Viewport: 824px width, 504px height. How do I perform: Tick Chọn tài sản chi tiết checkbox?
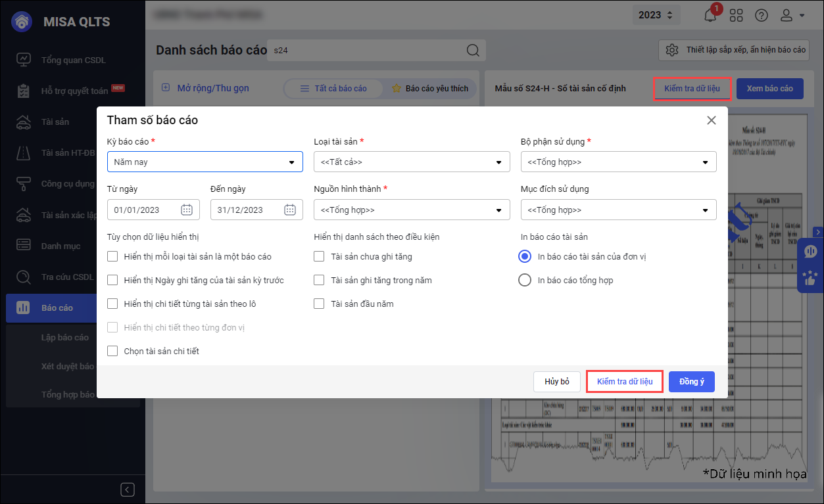tap(113, 351)
